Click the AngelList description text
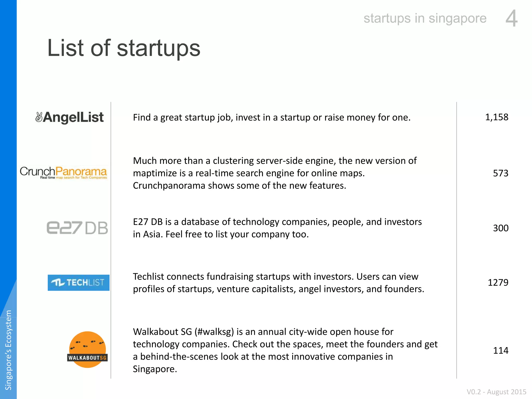Screen dimensions: 532x399 click(x=272, y=118)
